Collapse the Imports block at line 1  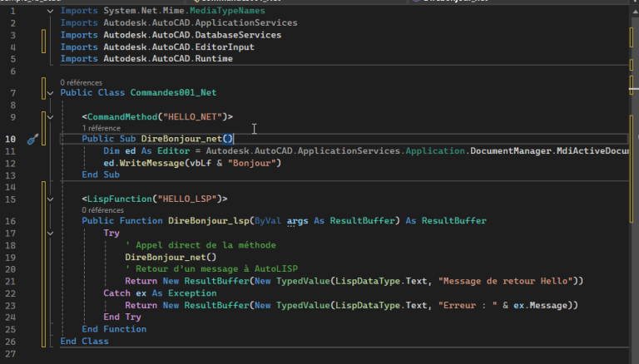tap(50, 11)
